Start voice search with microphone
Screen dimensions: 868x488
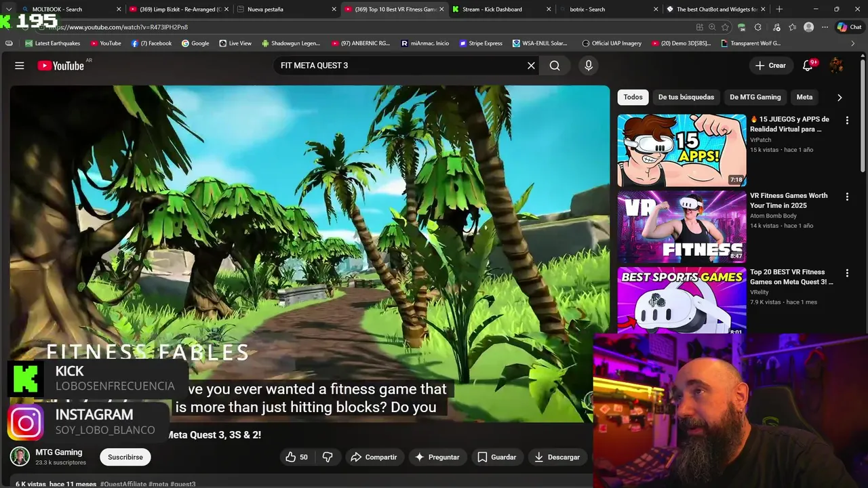click(589, 66)
